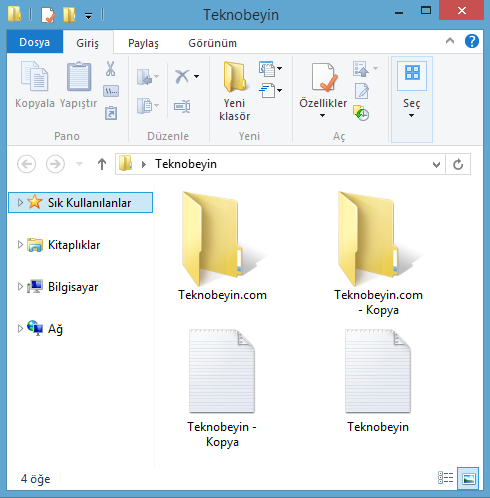Click the Teknobeyin address bar path

click(x=186, y=164)
